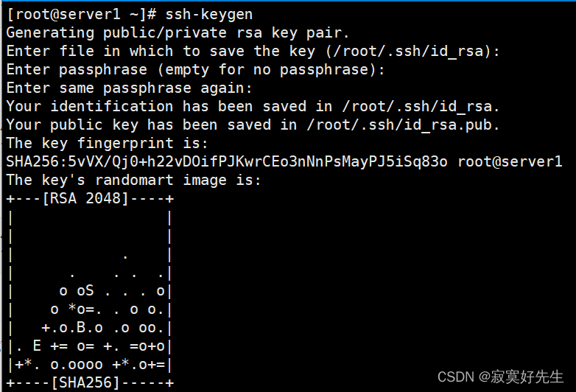This screenshot has height=392, width=576.
Task: Click the 'The key's randomart image is:' line
Action: [x=133, y=180]
